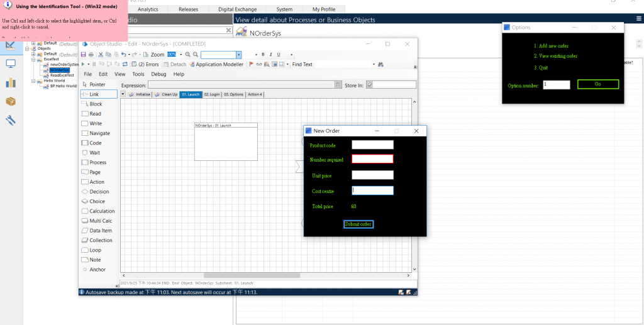
Task: Select ReadExcelTest object in tree
Action: [62, 75]
